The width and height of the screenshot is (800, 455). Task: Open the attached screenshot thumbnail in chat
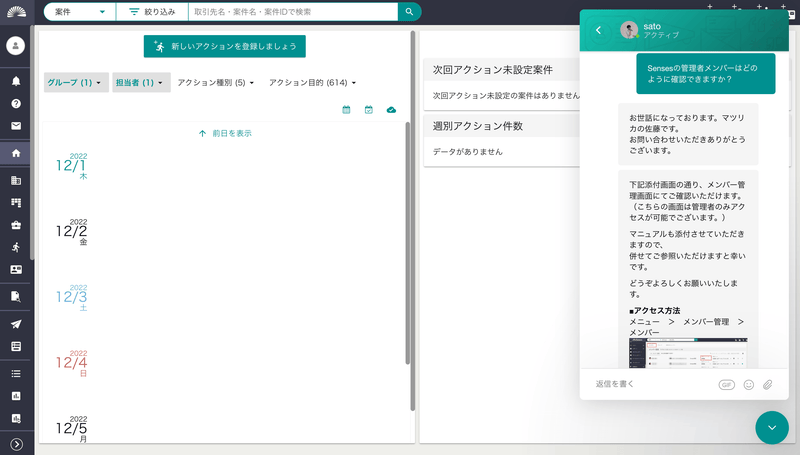688,352
